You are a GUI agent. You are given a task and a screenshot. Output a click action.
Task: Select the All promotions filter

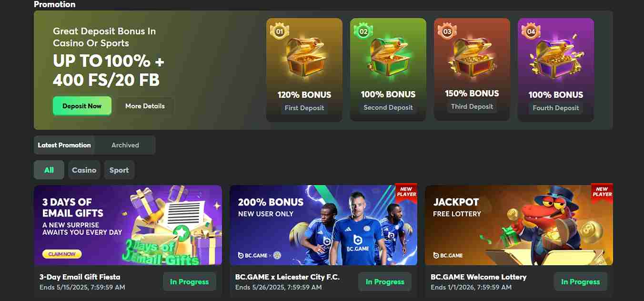tap(49, 170)
